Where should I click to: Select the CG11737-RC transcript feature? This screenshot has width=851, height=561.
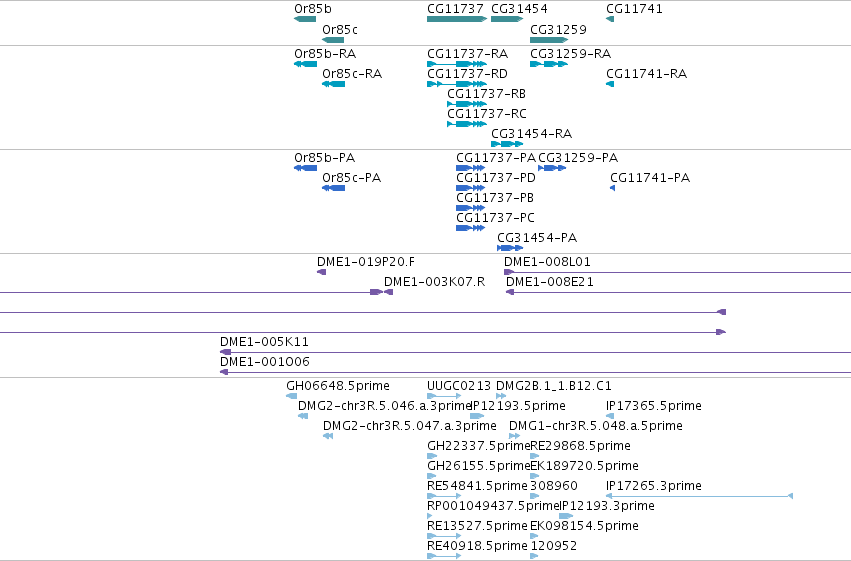[x=467, y=124]
